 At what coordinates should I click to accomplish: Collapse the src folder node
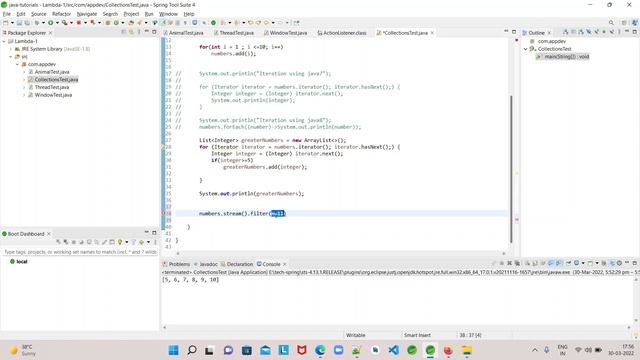click(11, 57)
